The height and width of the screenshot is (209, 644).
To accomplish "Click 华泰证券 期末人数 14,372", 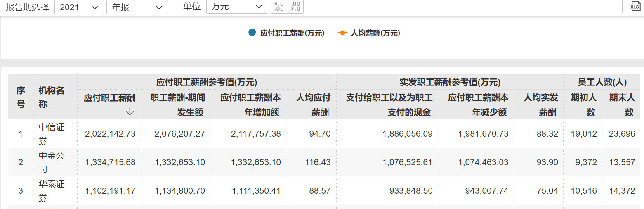I will [x=622, y=191].
